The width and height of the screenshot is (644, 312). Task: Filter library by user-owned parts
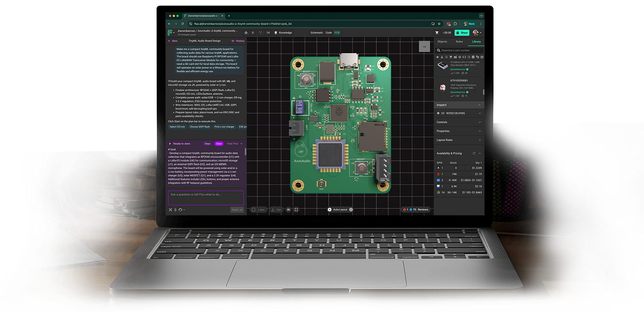pyautogui.click(x=441, y=57)
